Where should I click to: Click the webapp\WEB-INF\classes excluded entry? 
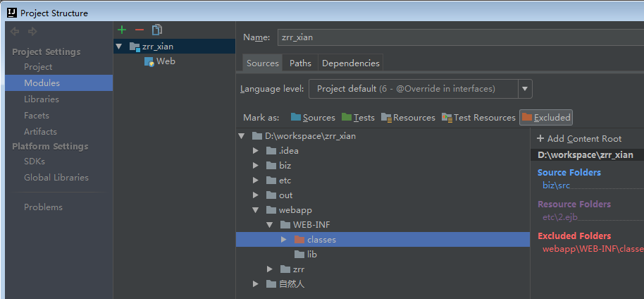point(593,249)
